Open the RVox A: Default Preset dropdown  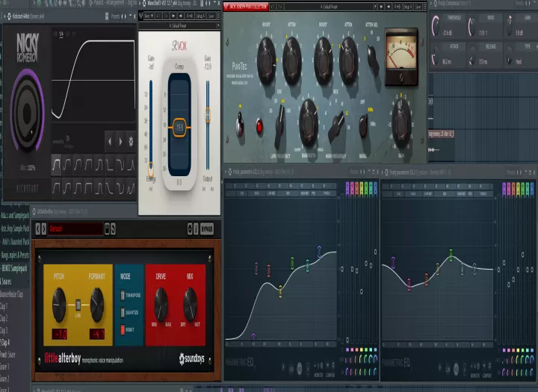[179, 25]
